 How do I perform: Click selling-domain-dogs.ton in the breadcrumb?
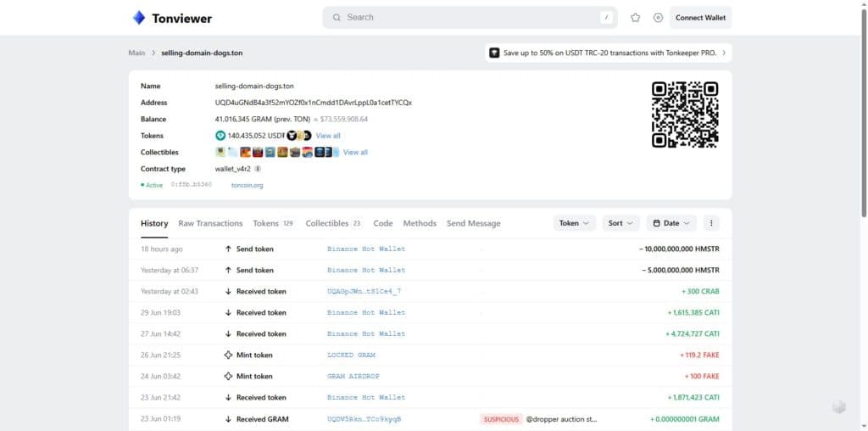coord(202,53)
